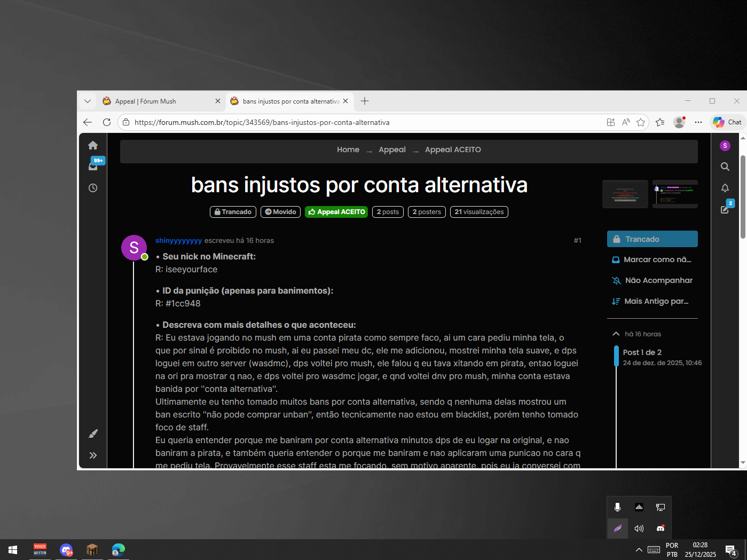
Task: Open forum search magnifier icon
Action: [x=725, y=167]
